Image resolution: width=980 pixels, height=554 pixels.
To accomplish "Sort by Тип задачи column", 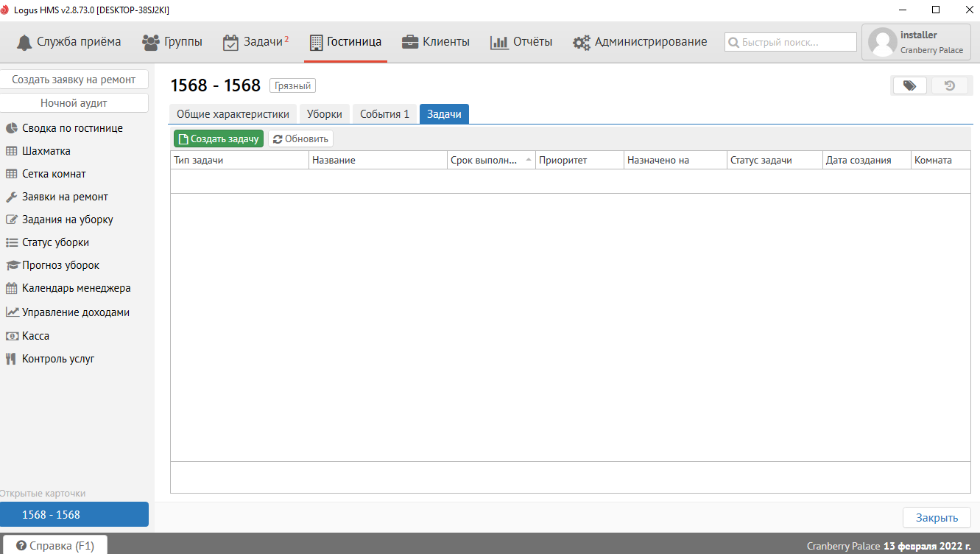I will tap(239, 160).
